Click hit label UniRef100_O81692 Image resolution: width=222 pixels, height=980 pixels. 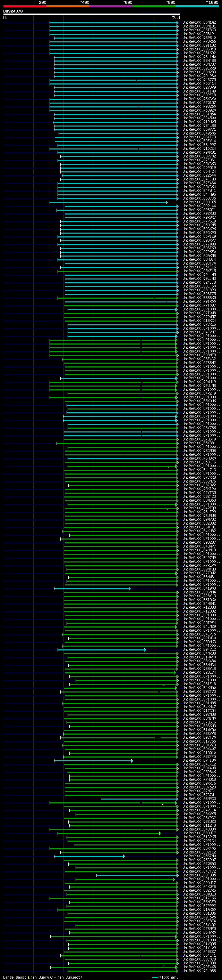pos(199,53)
